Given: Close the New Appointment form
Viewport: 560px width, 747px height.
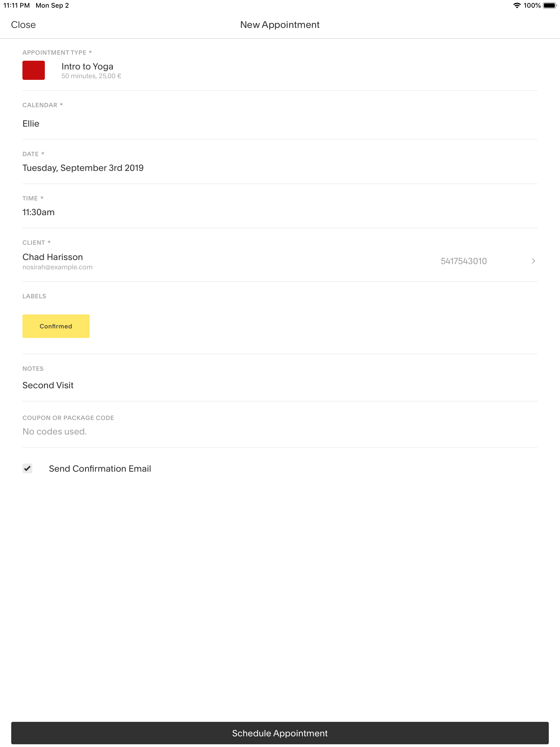Looking at the screenshot, I should [x=23, y=25].
